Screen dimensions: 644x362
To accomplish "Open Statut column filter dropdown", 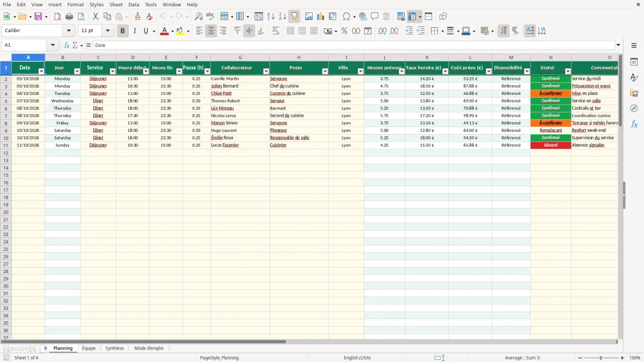I will coord(568,71).
